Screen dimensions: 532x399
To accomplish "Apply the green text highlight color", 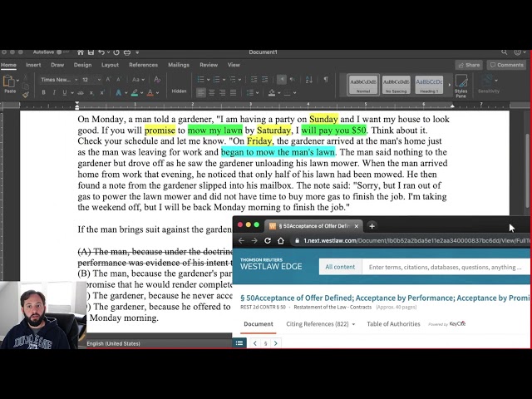I will [x=135, y=92].
